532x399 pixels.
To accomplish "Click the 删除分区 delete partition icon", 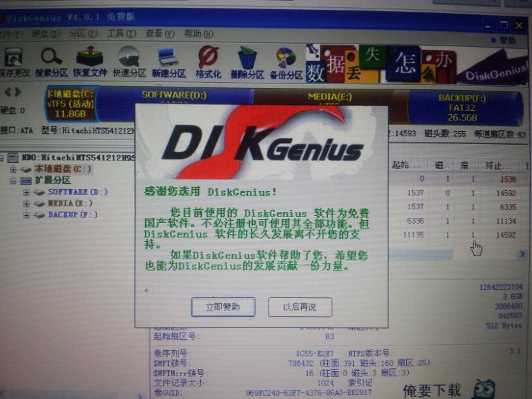I will coord(247,64).
